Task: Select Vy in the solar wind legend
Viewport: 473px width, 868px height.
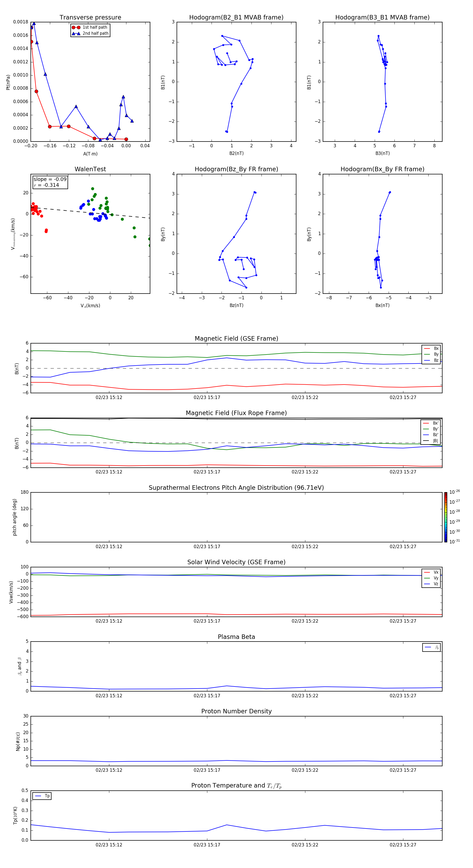Action: 431,578
